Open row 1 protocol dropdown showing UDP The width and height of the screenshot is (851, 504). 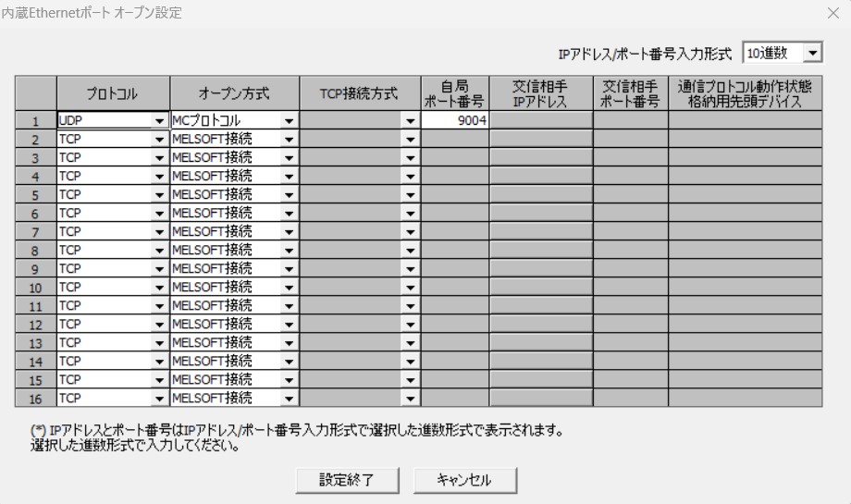pyautogui.click(x=113, y=120)
